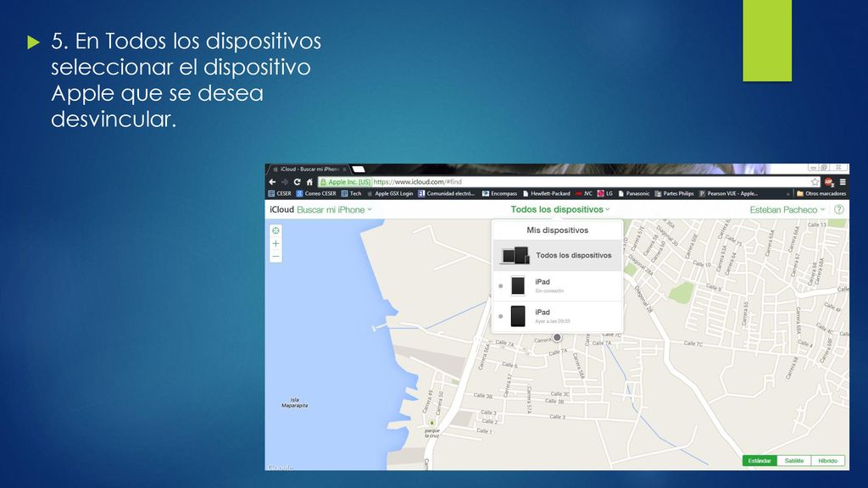Select the iPad marked Sin conexión

tap(558, 286)
